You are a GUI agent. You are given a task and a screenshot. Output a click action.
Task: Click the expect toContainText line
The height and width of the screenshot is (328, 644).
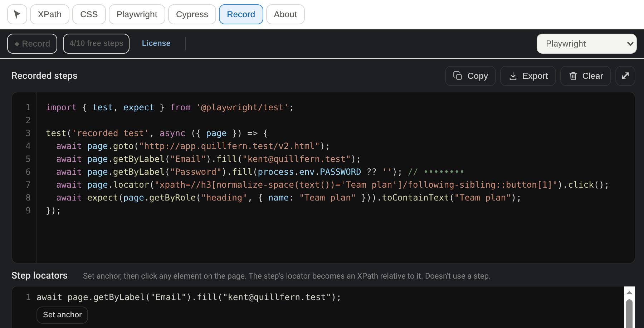(x=288, y=198)
